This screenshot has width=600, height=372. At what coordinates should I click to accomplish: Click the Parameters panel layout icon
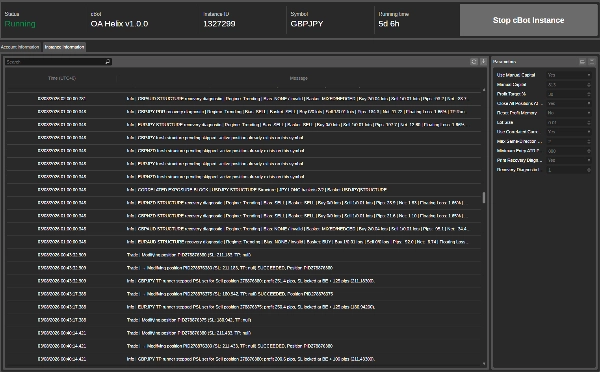[x=582, y=62]
